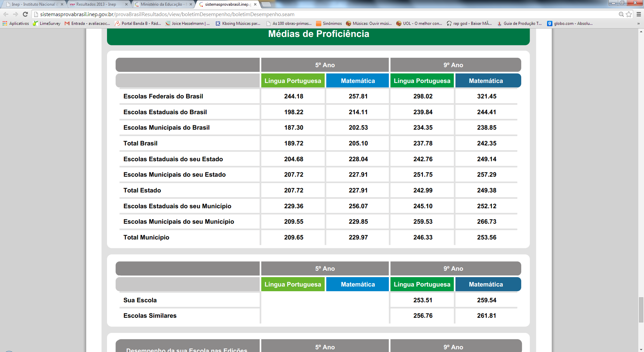Viewport: 644px width, 352px height.
Task: Click the Escolas Similares row label
Action: (x=150, y=316)
